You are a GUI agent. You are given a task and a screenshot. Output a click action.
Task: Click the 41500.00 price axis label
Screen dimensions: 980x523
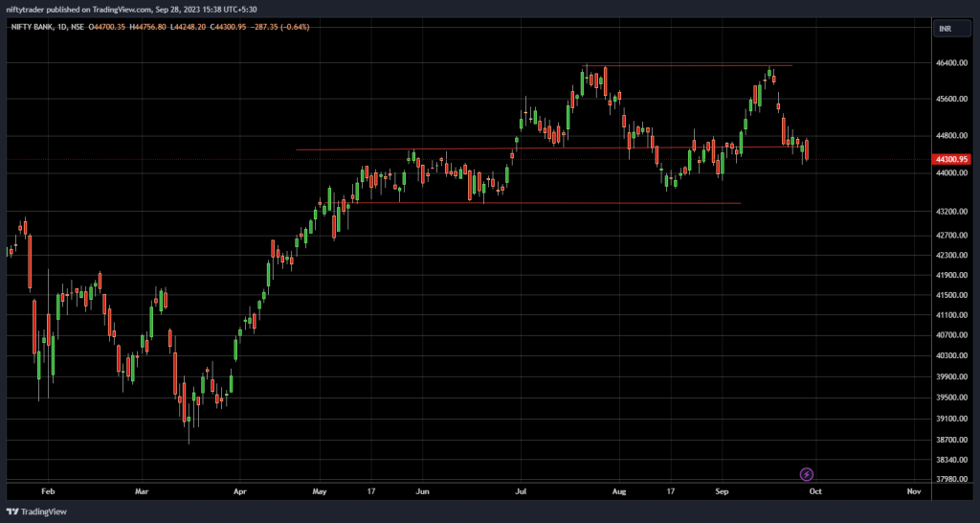pos(952,295)
